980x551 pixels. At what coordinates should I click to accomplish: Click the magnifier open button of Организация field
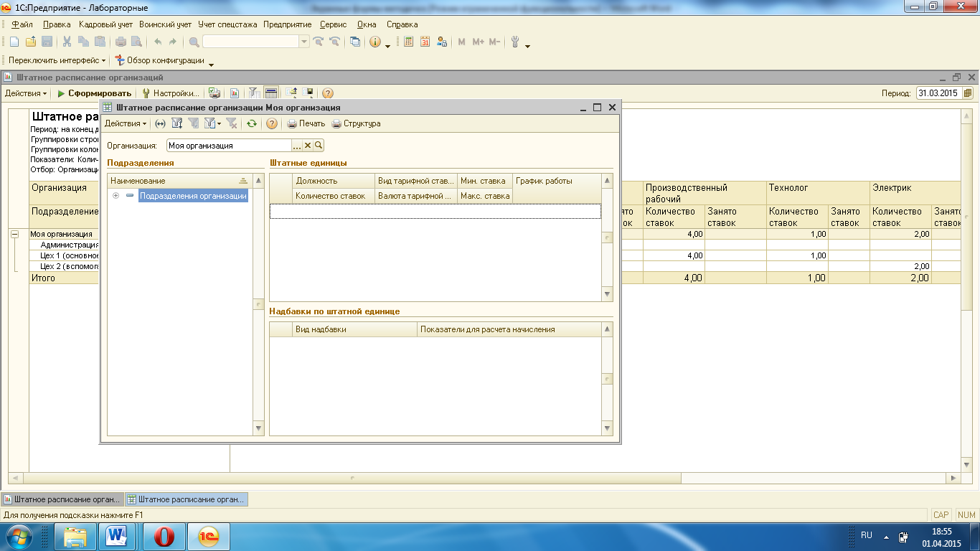[x=319, y=146]
